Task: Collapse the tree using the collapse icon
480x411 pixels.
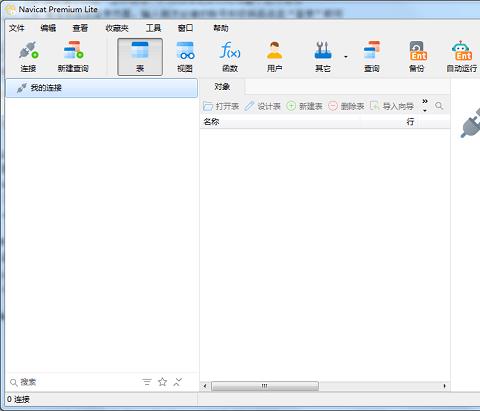Action: 178,382
